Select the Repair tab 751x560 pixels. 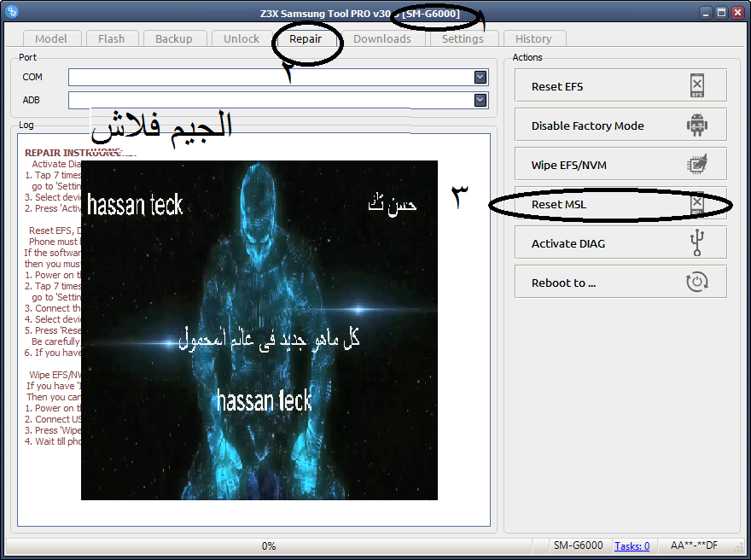point(306,38)
